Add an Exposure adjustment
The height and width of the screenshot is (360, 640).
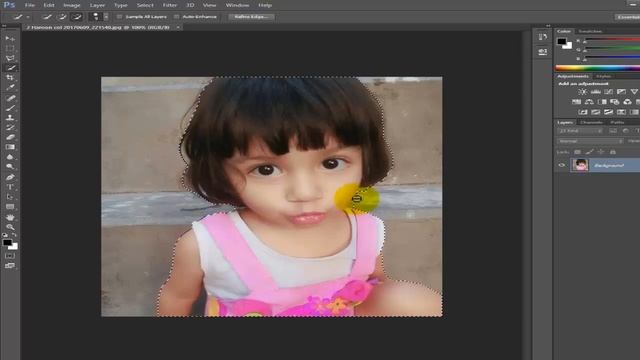coord(621,92)
